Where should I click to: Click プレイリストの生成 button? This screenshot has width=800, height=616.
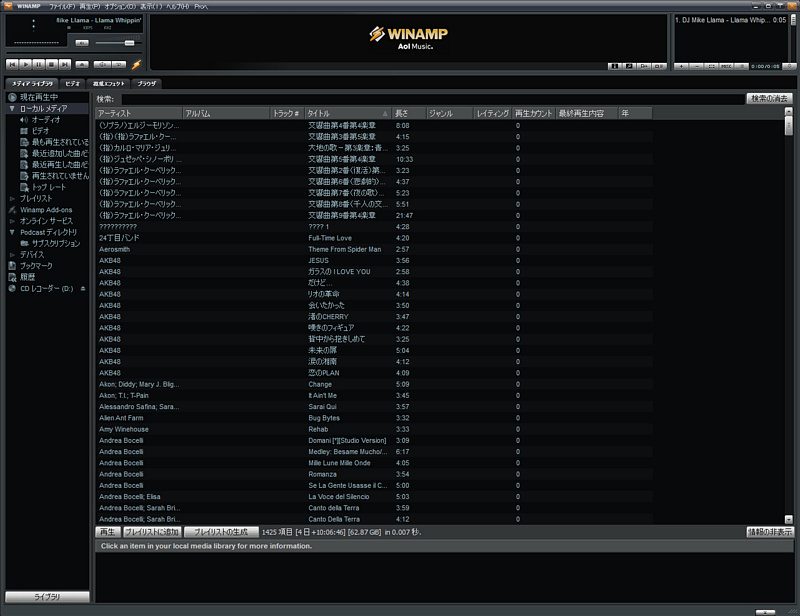[221, 532]
